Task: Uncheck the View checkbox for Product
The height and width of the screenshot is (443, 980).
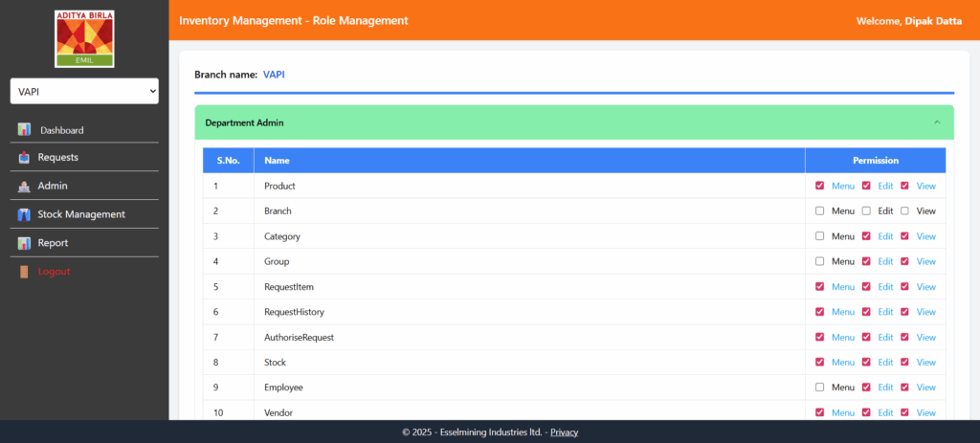Action: [x=904, y=186]
